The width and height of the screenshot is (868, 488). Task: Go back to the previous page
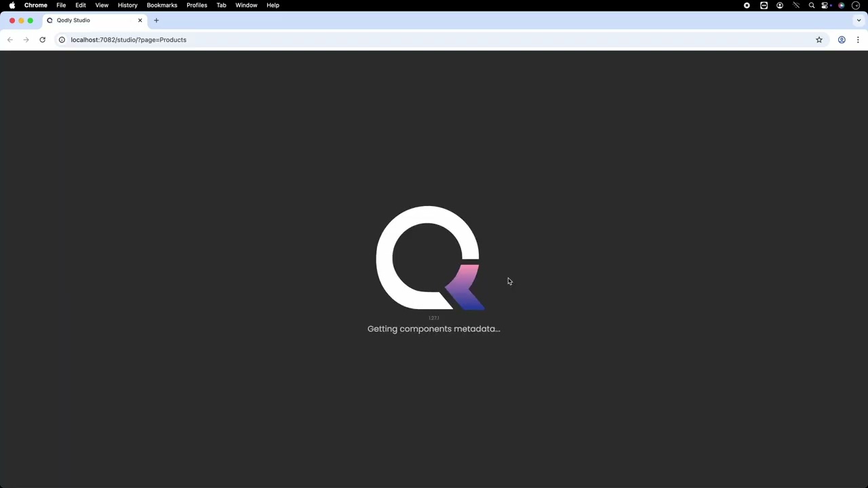[x=9, y=40]
